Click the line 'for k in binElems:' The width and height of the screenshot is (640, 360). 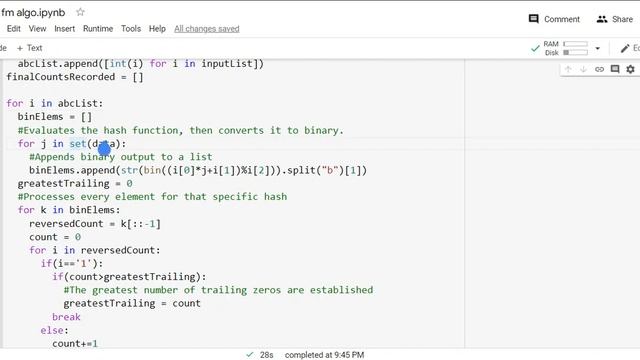(69, 210)
